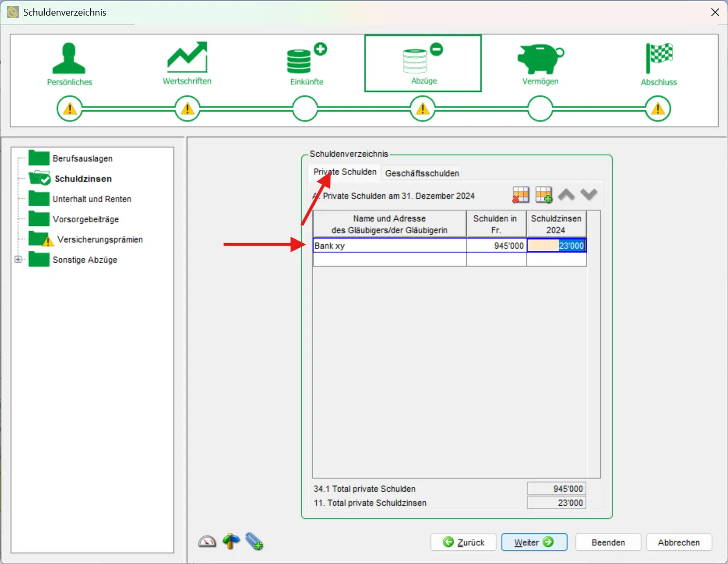Switch to the Geschäftsschulden tab
The width and height of the screenshot is (728, 564).
(x=422, y=173)
